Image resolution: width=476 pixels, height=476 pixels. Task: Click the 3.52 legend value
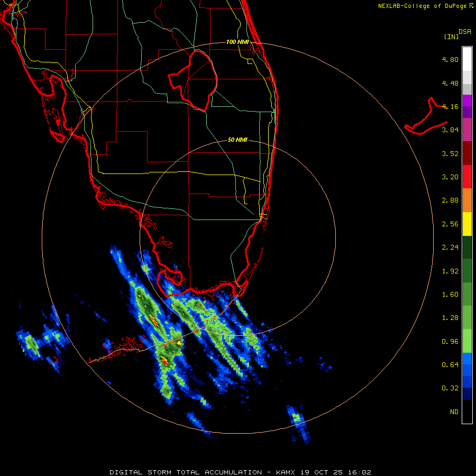pos(450,153)
